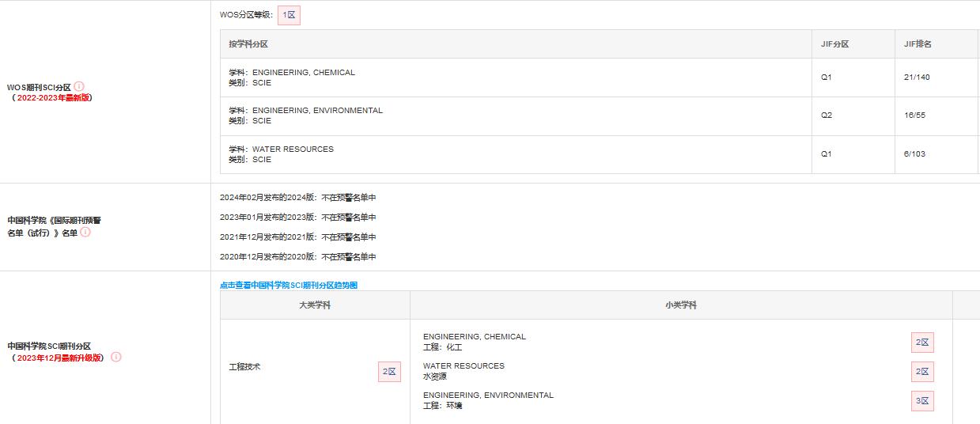Click the 2区 badge in the 工程技术 cell

(x=389, y=371)
